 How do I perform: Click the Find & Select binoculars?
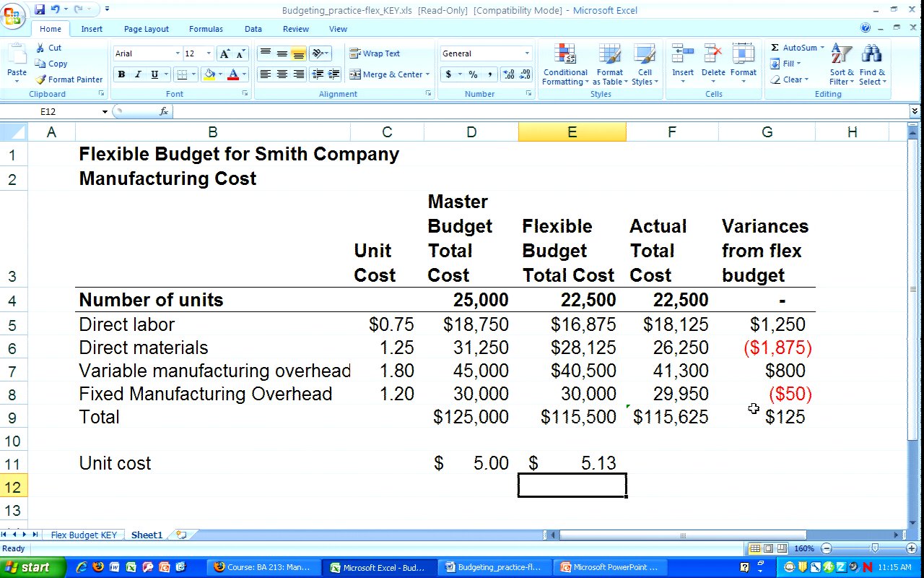(x=872, y=55)
